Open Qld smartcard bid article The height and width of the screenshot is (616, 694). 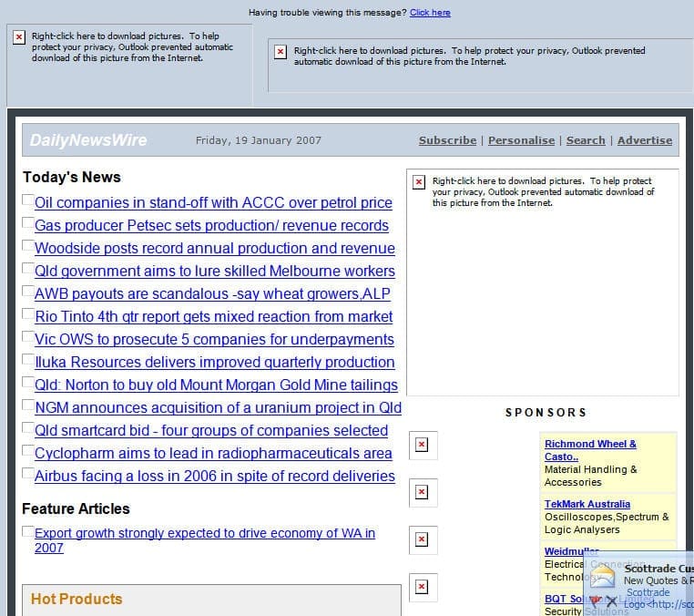tap(211, 431)
